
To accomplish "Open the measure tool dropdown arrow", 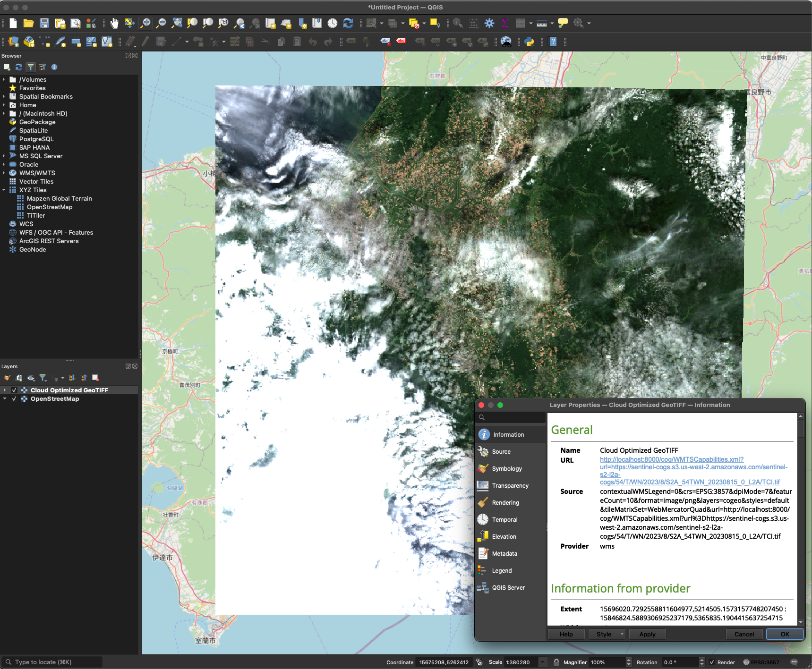I will [x=552, y=23].
